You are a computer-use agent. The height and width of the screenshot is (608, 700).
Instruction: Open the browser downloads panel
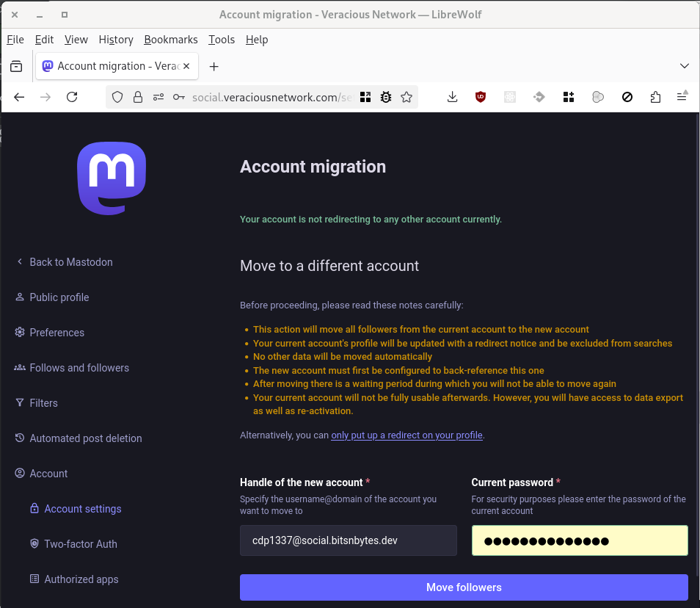453,97
